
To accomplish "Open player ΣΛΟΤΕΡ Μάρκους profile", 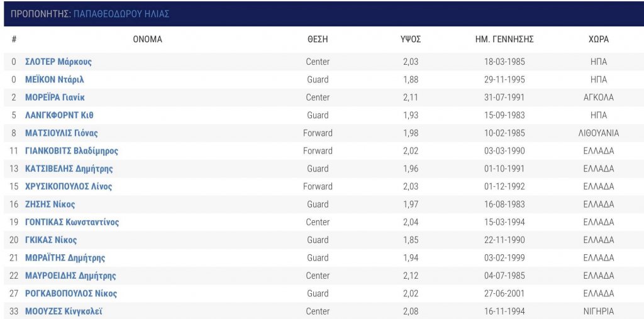I will coord(58,62).
